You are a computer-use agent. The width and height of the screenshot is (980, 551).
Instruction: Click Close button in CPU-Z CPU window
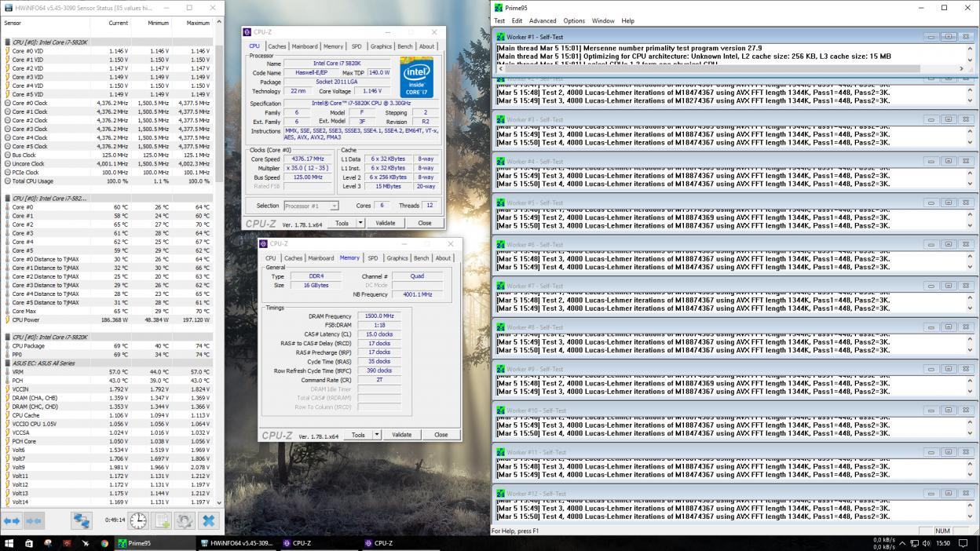(x=424, y=223)
